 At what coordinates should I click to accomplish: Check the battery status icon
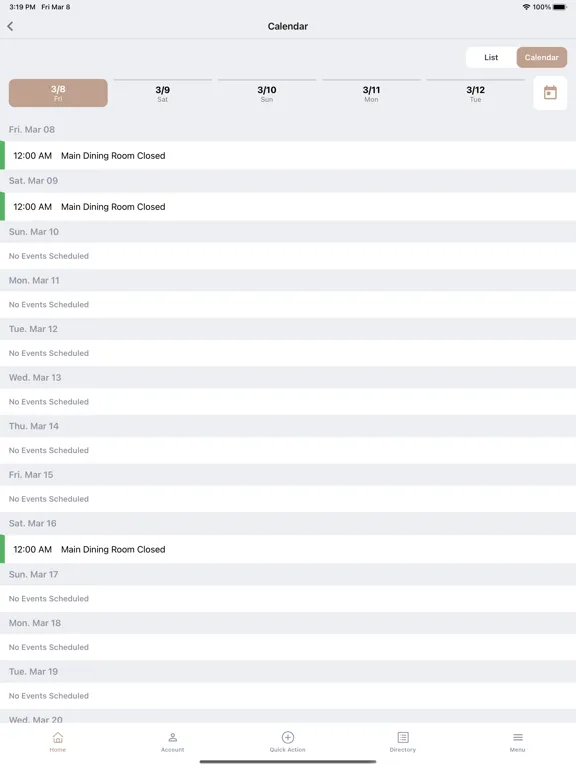(560, 7)
